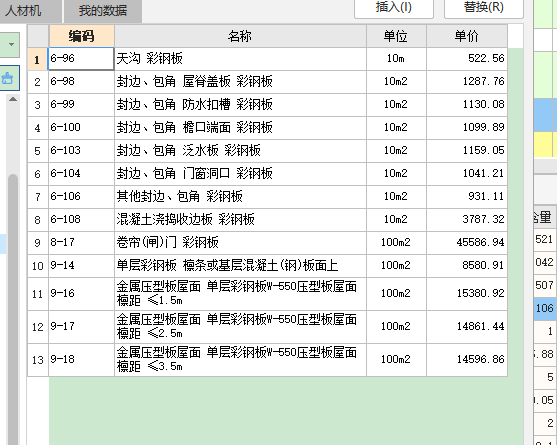Click the unit price 45586.94
This screenshot has height=445, width=557.
467,243
